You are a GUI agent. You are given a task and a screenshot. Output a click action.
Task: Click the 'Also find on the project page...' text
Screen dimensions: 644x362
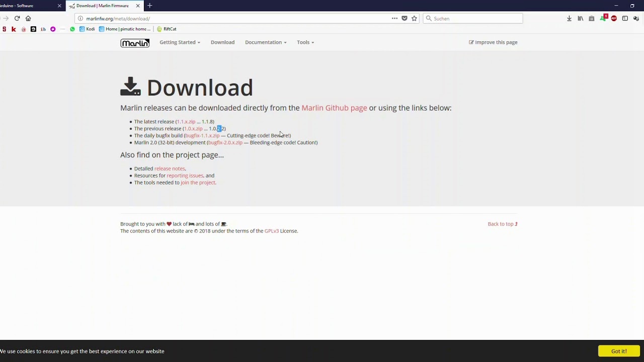pyautogui.click(x=172, y=155)
